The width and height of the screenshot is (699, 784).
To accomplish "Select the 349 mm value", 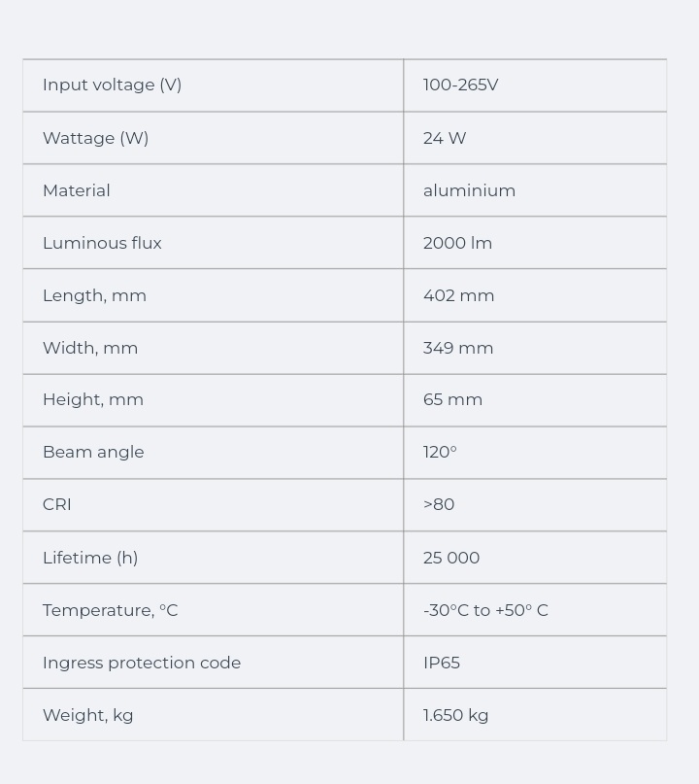I will (x=458, y=348).
